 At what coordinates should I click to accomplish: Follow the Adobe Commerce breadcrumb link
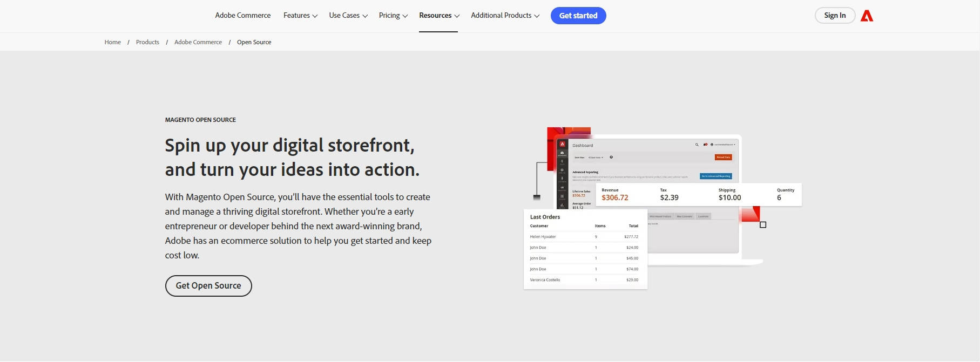click(x=198, y=42)
